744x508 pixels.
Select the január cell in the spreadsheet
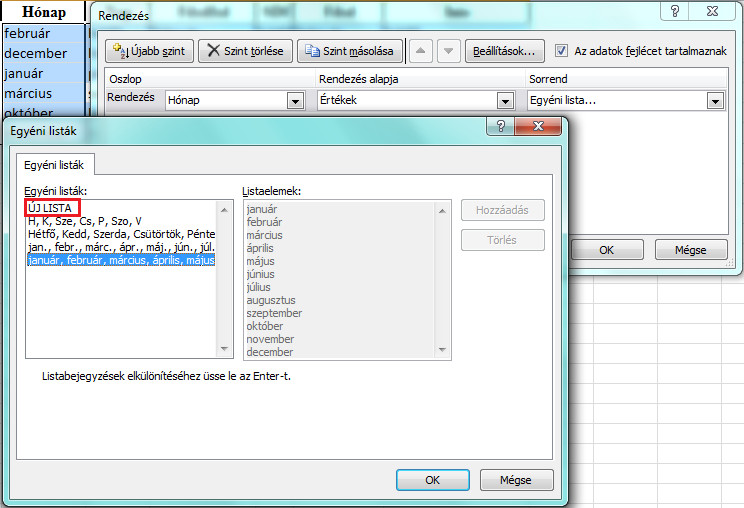tap(44, 73)
